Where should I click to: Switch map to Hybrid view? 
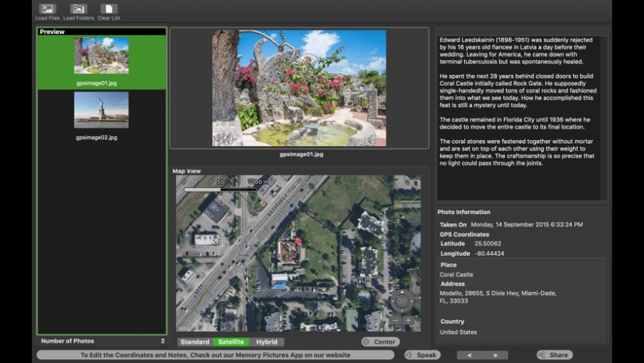266,342
